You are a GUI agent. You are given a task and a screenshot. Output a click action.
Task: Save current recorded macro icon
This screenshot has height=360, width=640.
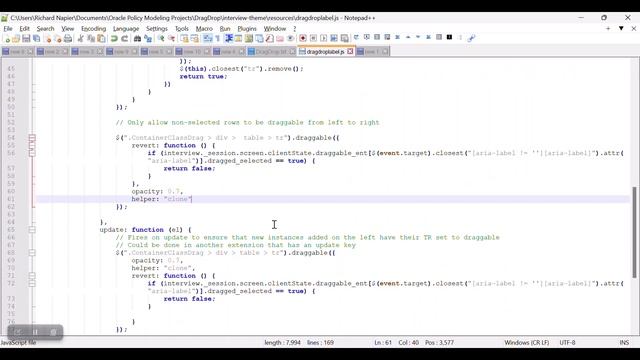344,38
